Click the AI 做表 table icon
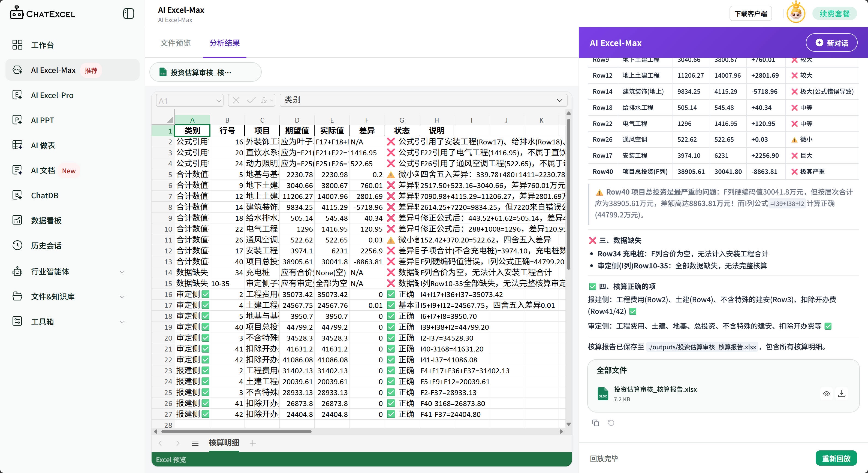This screenshot has height=473, width=868. 17,145
